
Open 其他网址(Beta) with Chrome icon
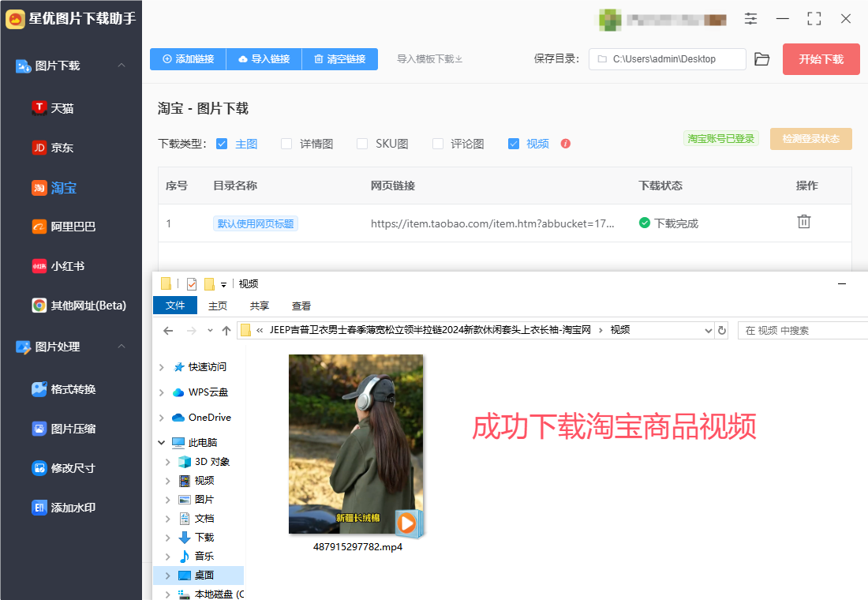point(79,306)
